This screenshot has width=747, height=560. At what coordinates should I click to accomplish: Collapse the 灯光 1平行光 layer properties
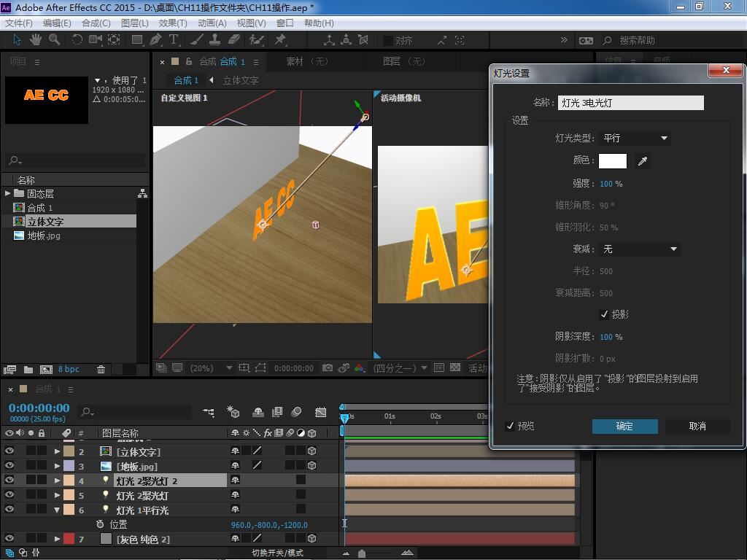click(x=57, y=510)
